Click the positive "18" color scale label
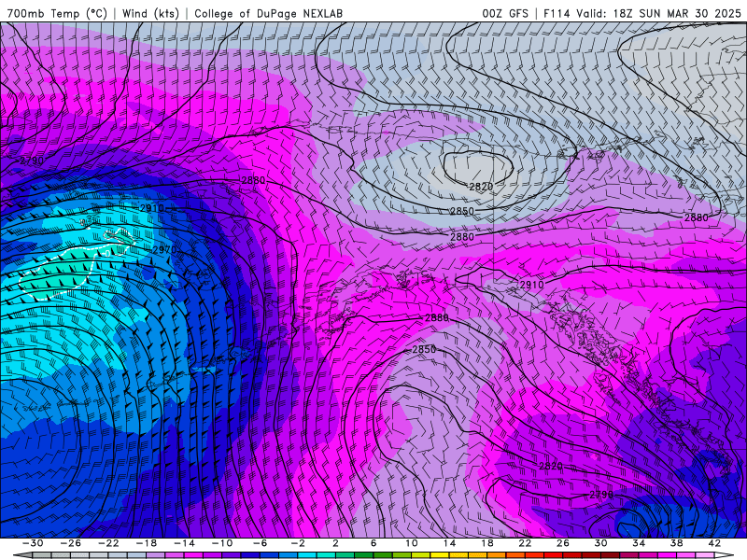 pyautogui.click(x=486, y=543)
